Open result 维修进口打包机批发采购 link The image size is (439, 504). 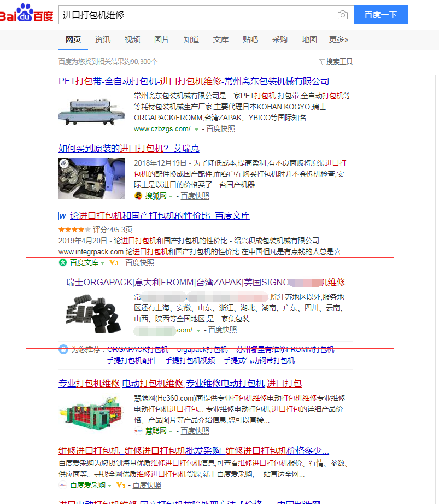point(194,450)
